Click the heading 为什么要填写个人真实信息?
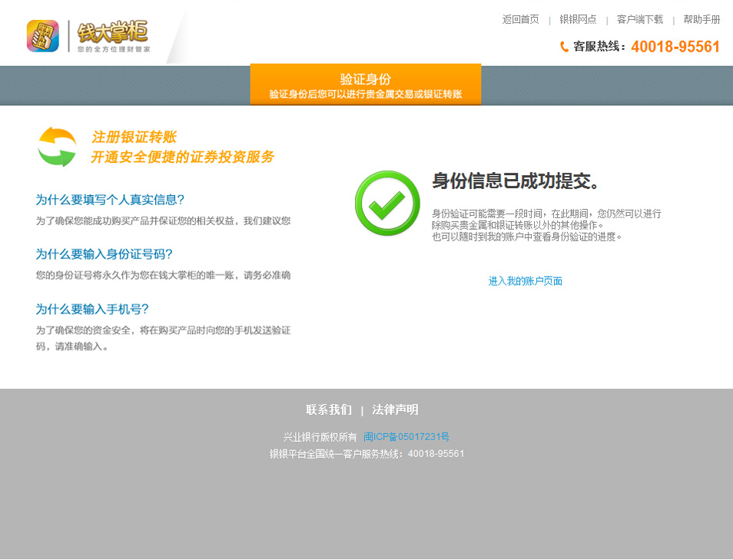 click(x=110, y=200)
